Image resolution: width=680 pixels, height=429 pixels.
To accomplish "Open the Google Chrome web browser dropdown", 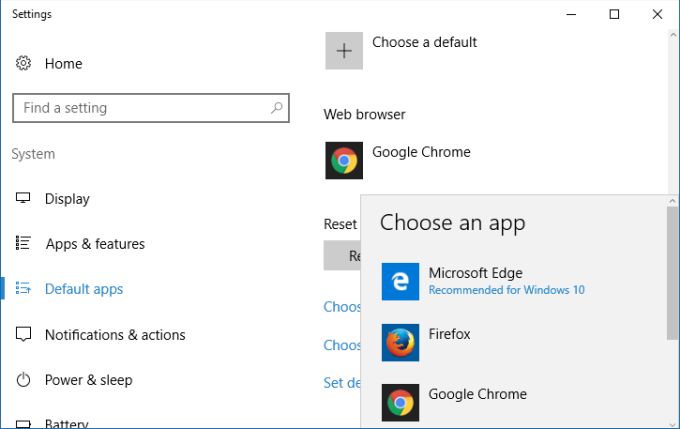I will point(421,152).
